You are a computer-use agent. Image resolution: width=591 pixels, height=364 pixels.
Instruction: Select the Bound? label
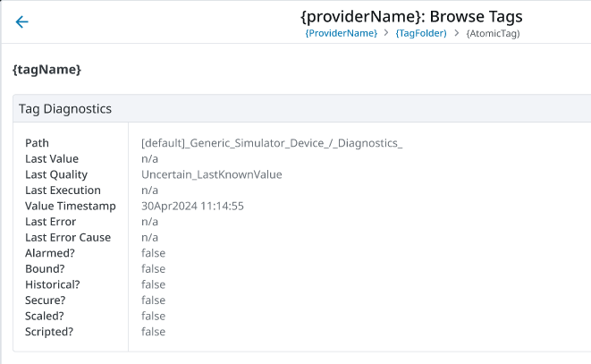pos(45,269)
